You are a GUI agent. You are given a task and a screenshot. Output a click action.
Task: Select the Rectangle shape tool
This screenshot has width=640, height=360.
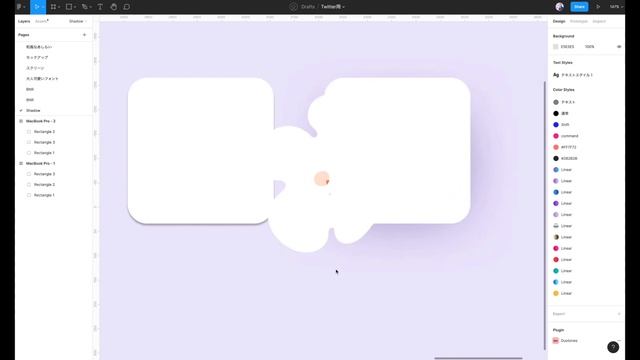click(69, 7)
